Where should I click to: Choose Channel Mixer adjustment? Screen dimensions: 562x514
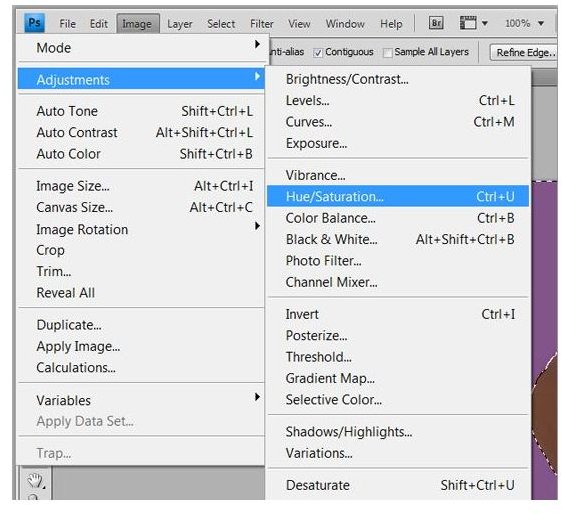tap(398, 282)
